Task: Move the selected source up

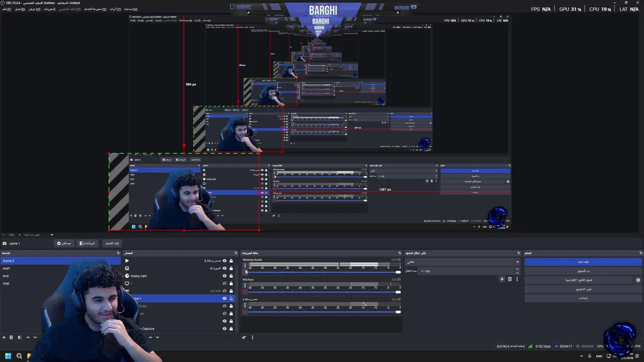Action: click(x=150, y=337)
